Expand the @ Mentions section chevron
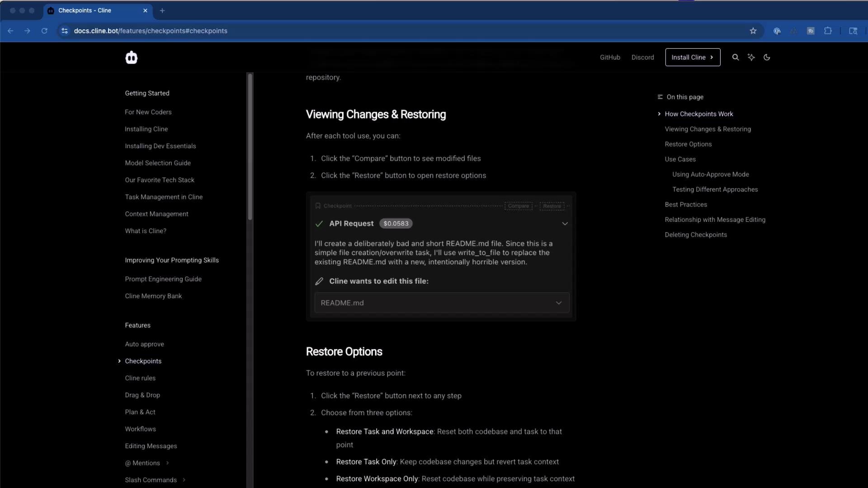Viewport: 868px width, 488px height. click(168, 463)
